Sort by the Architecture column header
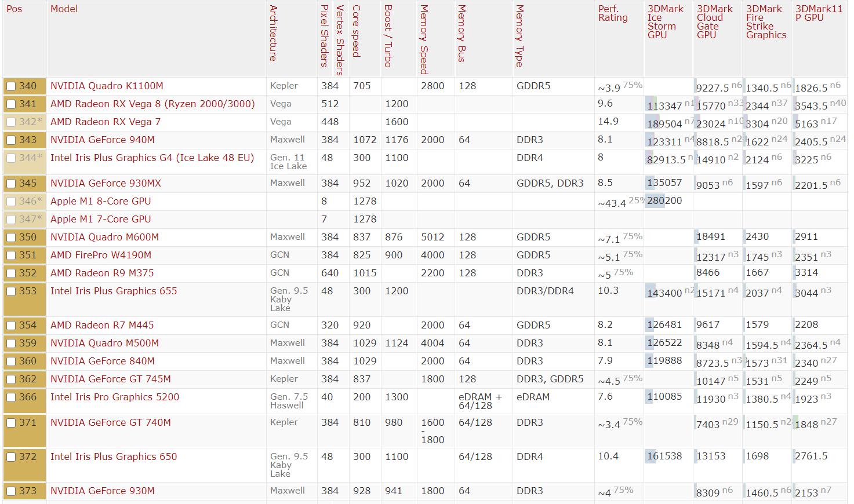Screen dimensions: 854x504 coord(274,33)
